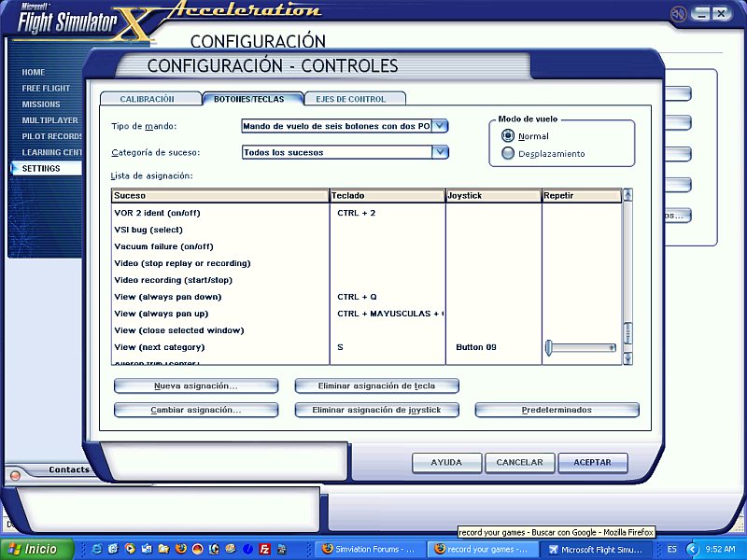Switch to the Calibración tab

(x=148, y=99)
